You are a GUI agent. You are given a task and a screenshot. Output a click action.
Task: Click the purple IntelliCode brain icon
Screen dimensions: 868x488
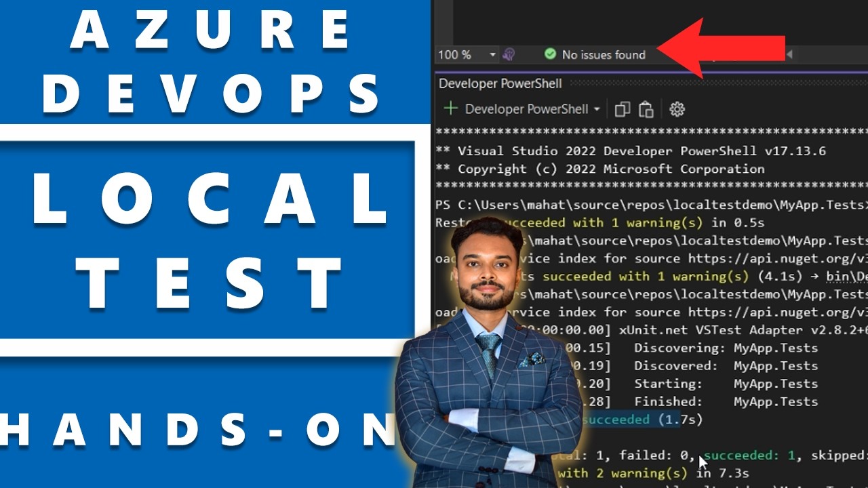click(509, 55)
